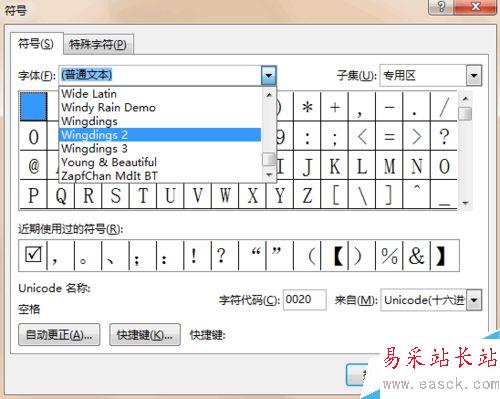The image size is (500, 399).
Task: Select Windy Rain Demo font entry
Action: click(x=160, y=107)
